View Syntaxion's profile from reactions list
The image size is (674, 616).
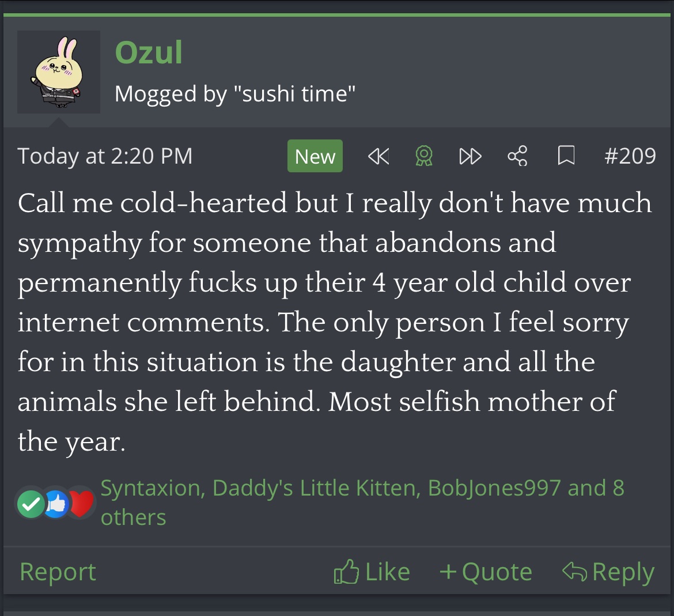click(x=150, y=488)
